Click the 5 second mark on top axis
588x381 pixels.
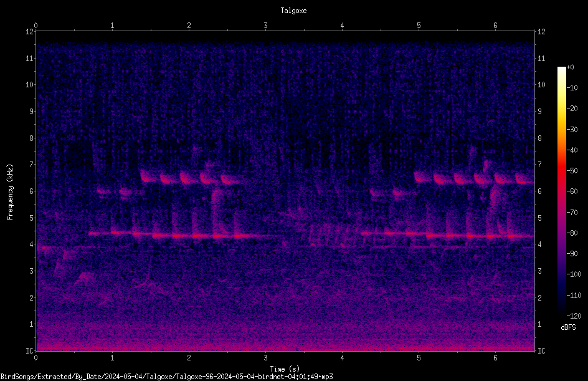419,26
